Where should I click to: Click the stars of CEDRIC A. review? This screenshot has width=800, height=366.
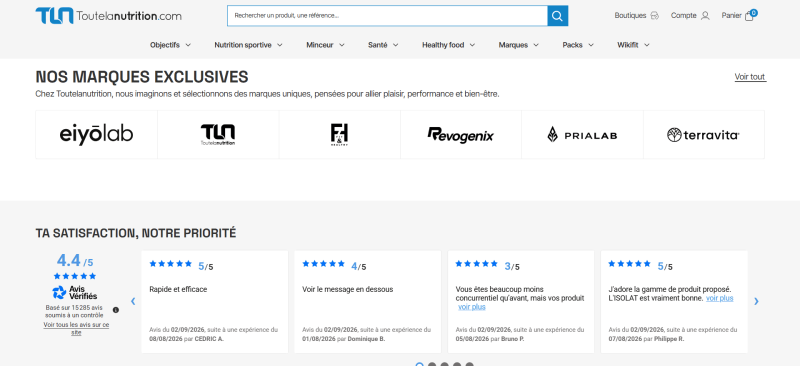pos(170,264)
